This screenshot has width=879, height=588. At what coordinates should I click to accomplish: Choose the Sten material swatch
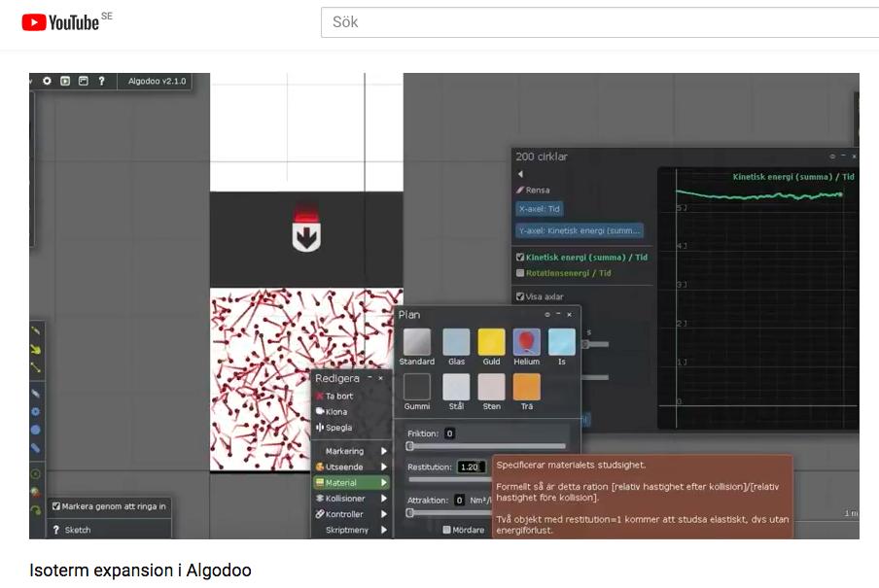[x=492, y=387]
